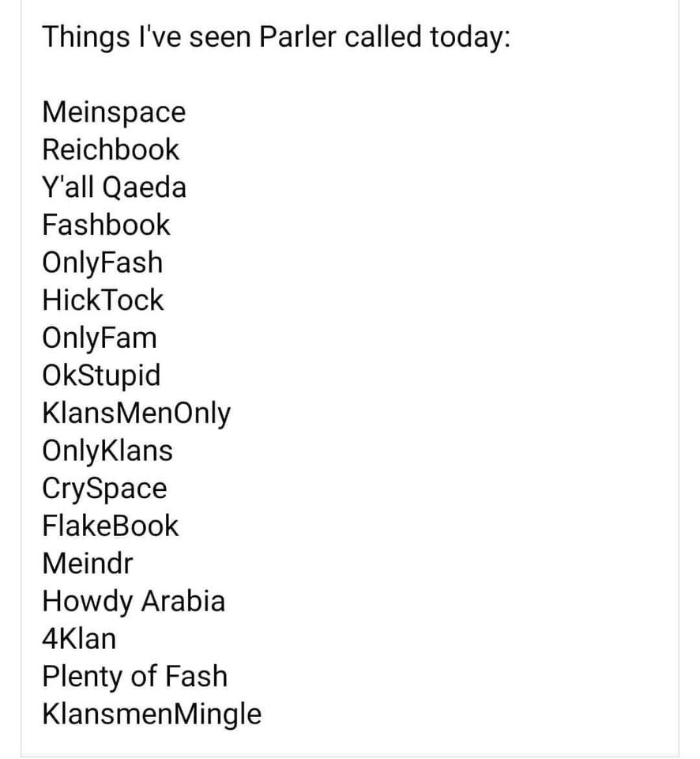This screenshot has height=759, width=700.
Task: Click the word Meinspace
Action: point(114,112)
